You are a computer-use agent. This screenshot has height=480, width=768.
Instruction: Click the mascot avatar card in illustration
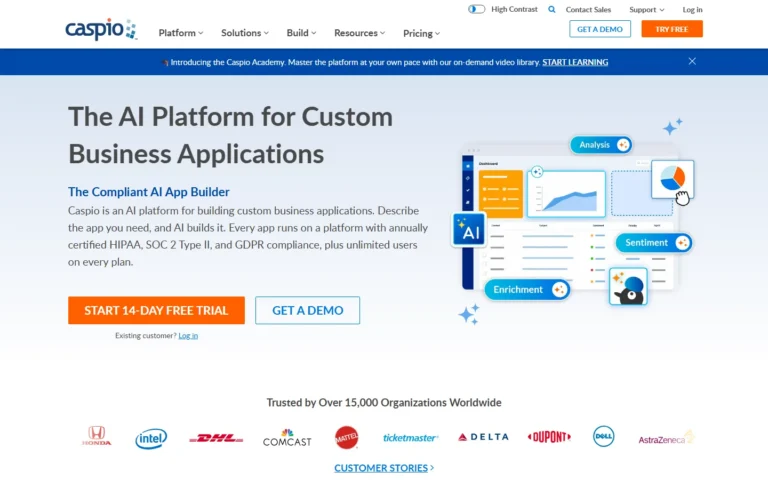point(628,287)
